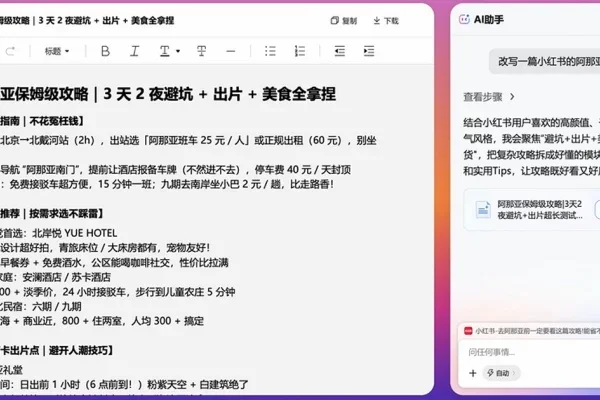
Task: Toggle italic formatting
Action: [134, 51]
